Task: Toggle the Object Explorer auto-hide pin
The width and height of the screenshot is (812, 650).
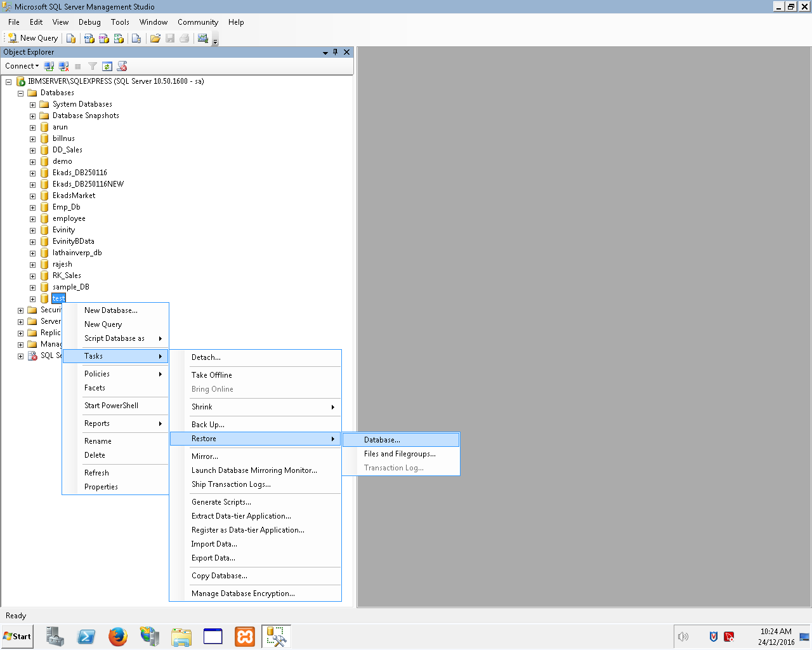Action: (336, 52)
